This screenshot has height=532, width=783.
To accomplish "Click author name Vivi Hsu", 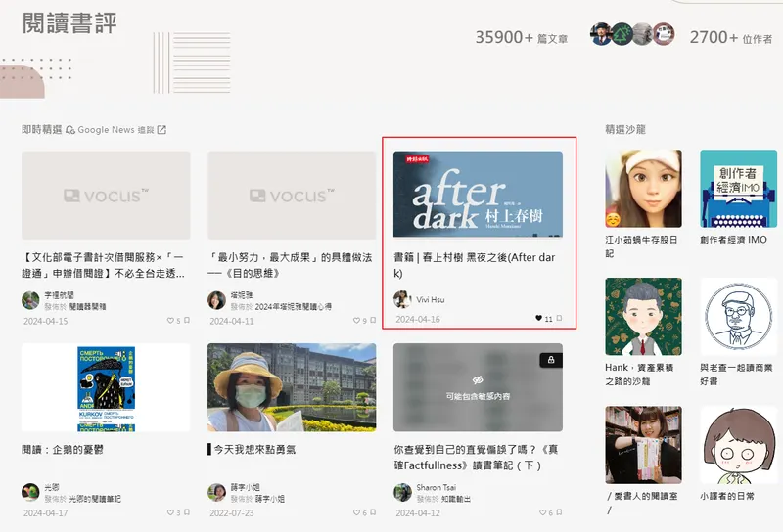I will tap(430, 299).
